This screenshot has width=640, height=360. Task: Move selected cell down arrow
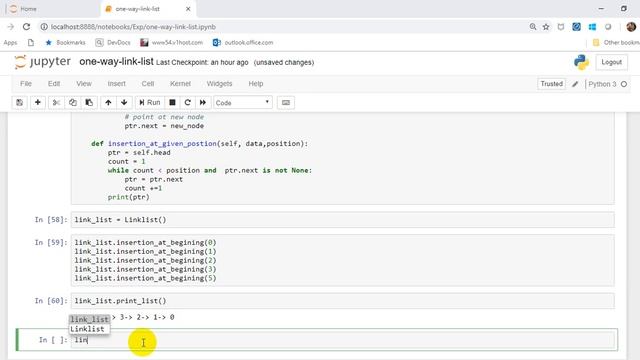pos(124,102)
